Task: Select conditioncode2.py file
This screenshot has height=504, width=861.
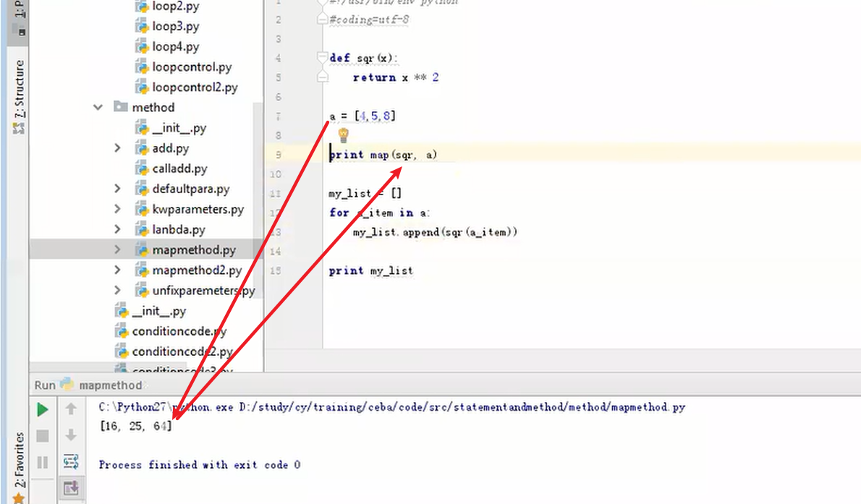Action: [x=182, y=351]
